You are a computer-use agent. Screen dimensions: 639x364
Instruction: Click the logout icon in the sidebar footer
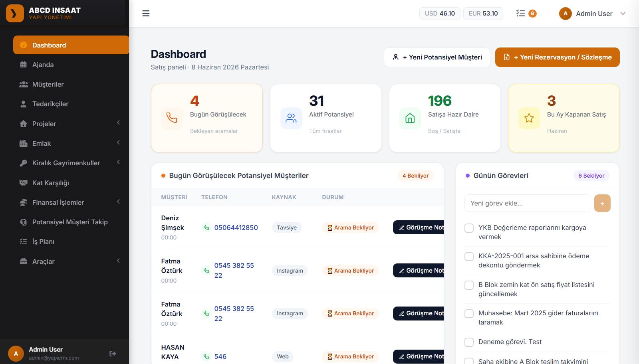tap(113, 354)
